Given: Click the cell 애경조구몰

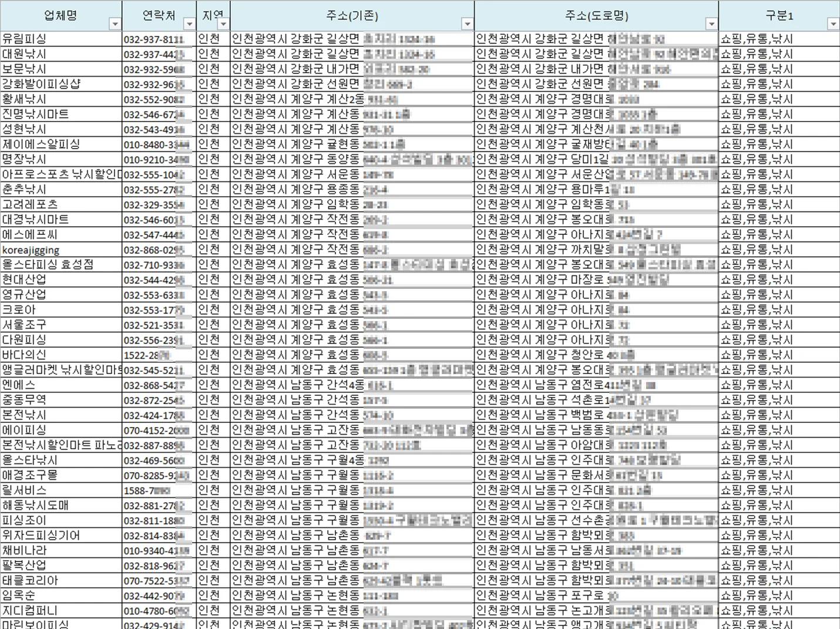Looking at the screenshot, I should [x=61, y=475].
